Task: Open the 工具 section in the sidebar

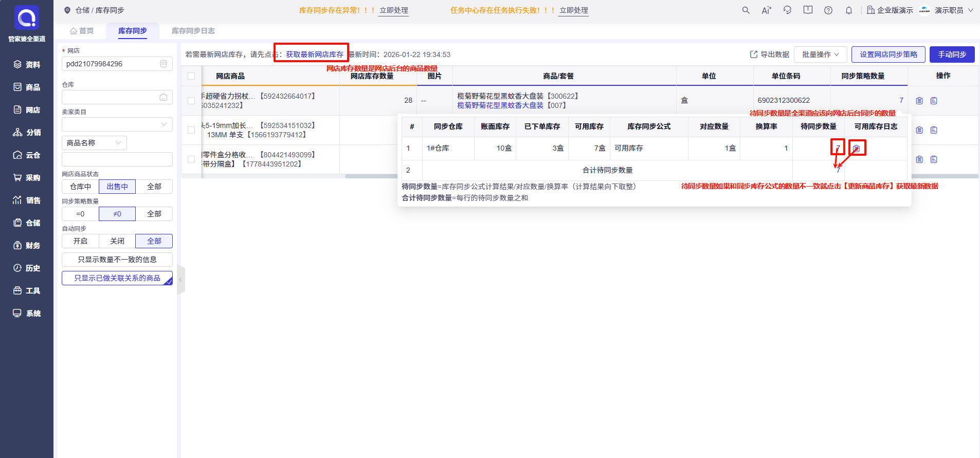Action: click(27, 291)
